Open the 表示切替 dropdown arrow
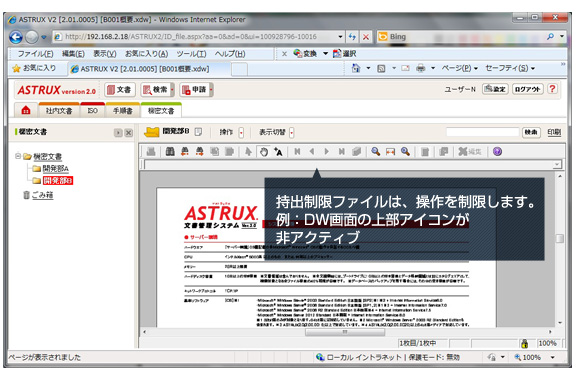The width and height of the screenshot is (576, 391). click(291, 132)
